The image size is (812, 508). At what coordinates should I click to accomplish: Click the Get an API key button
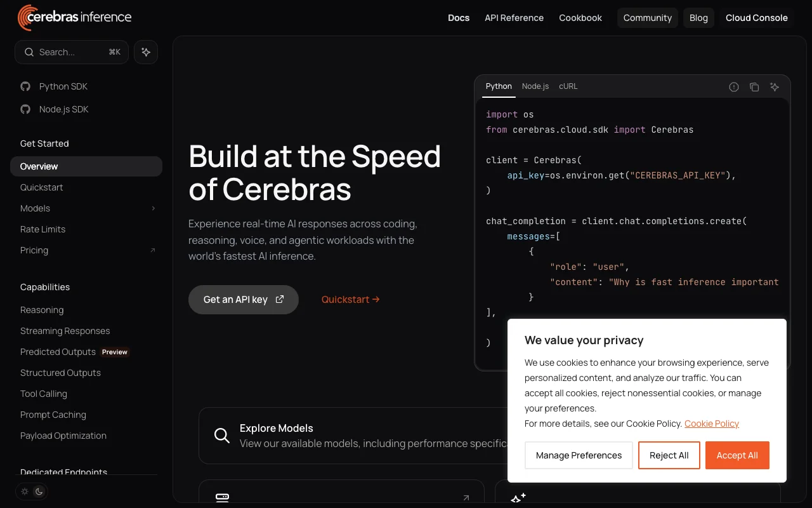(244, 300)
